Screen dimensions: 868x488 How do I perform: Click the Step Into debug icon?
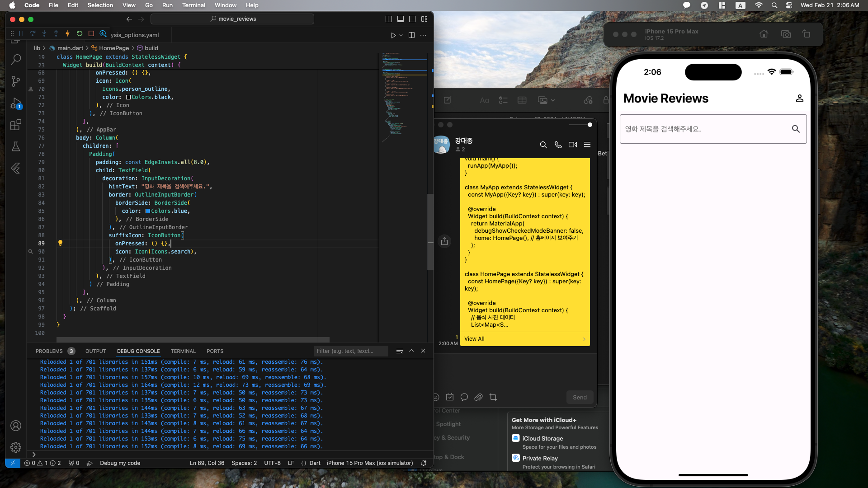click(44, 34)
